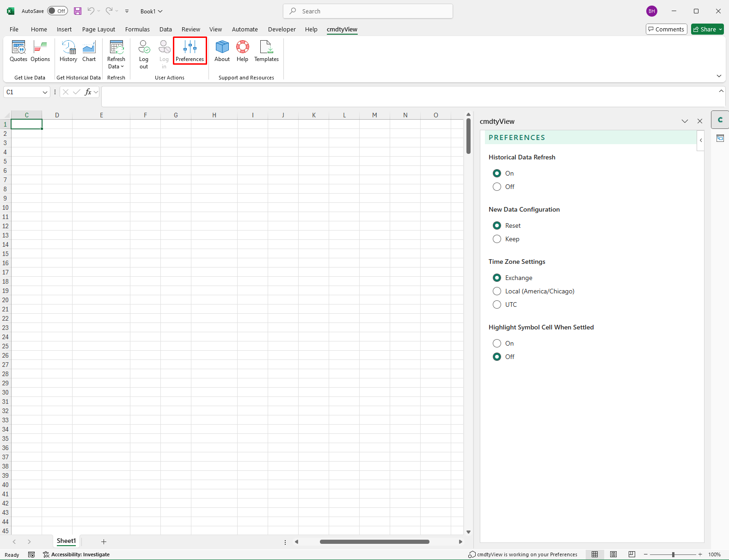Screen dimensions: 729x560
Task: Turn Off Highlight Symbol Cell When Settled
Action: [x=497, y=357]
